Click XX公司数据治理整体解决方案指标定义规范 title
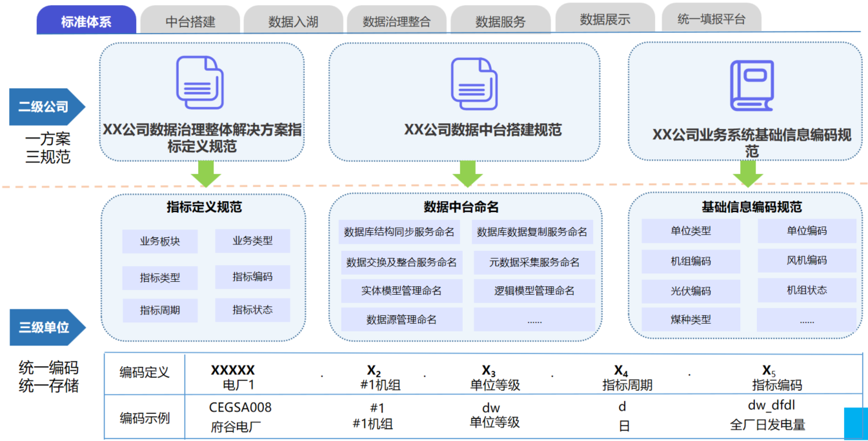The width and height of the screenshot is (868, 441). click(x=202, y=138)
